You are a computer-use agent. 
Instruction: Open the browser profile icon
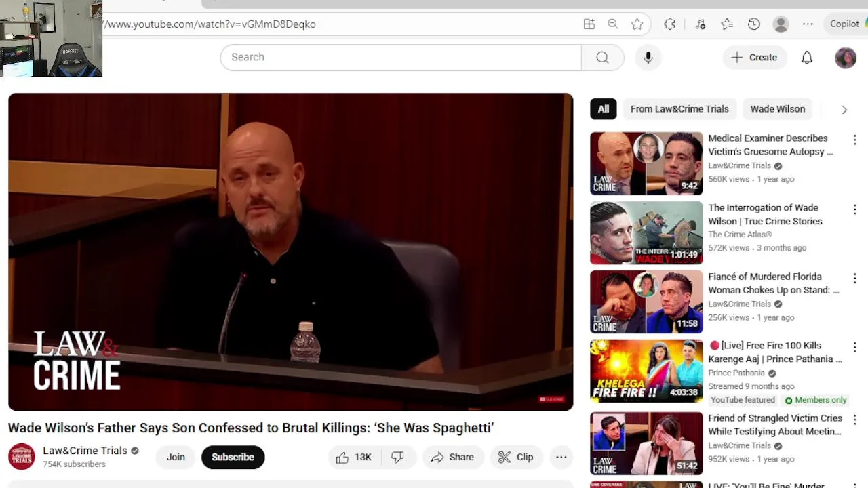pyautogui.click(x=781, y=24)
